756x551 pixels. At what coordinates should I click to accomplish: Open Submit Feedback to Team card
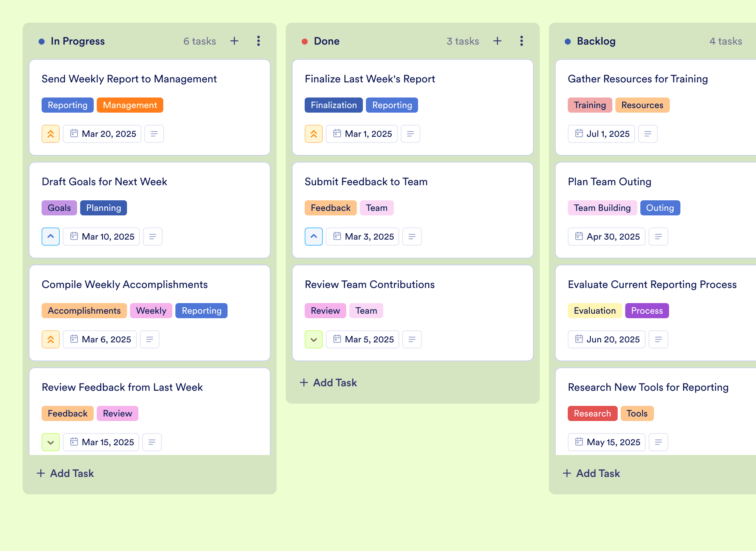click(366, 182)
